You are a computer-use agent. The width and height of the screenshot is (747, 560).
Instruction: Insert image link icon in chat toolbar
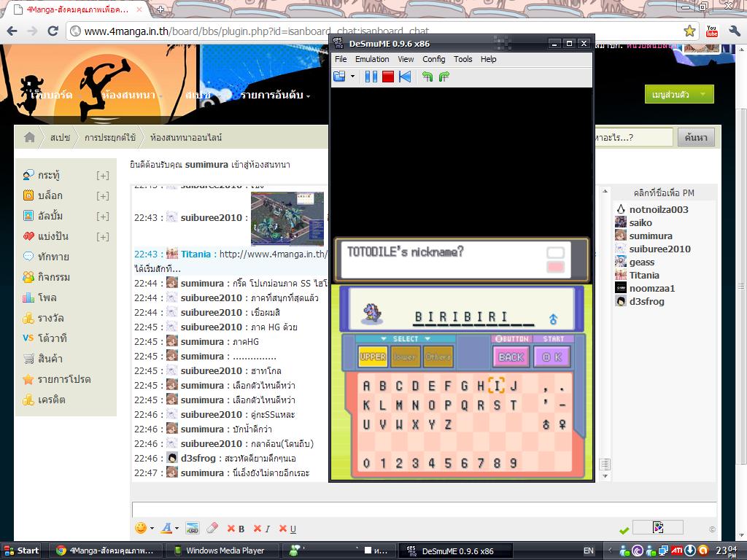click(193, 528)
